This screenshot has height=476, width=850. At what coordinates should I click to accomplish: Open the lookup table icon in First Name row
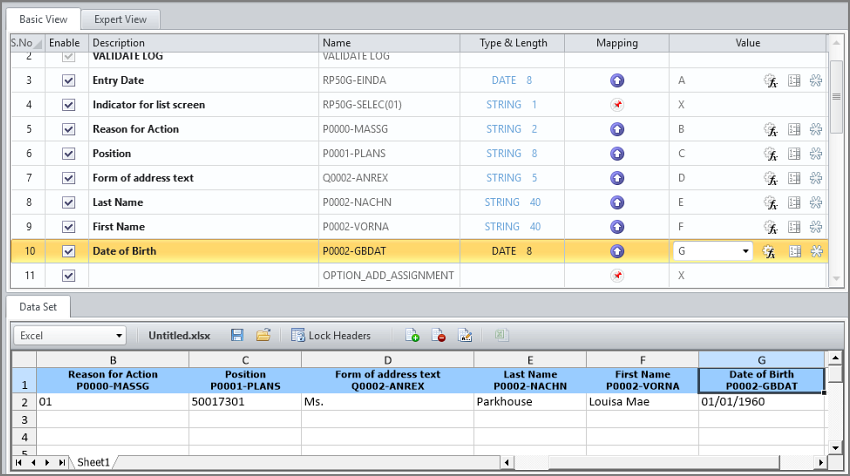[x=794, y=227]
